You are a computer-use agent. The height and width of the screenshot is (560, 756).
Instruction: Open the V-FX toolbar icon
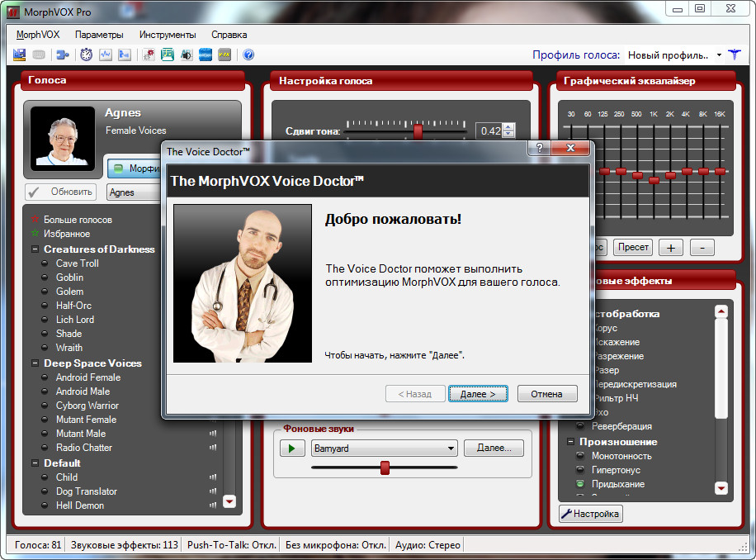(x=224, y=55)
